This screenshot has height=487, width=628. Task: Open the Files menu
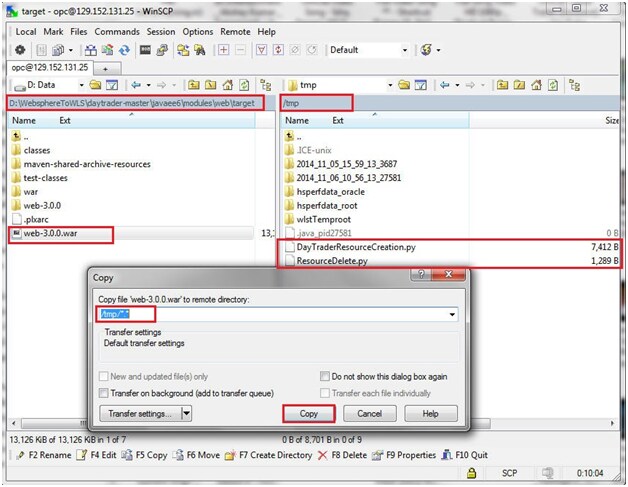pyautogui.click(x=78, y=32)
